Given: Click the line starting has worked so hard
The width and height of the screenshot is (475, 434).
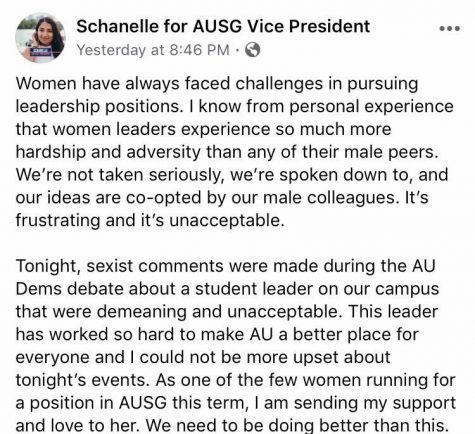Looking at the screenshot, I should (217, 334).
